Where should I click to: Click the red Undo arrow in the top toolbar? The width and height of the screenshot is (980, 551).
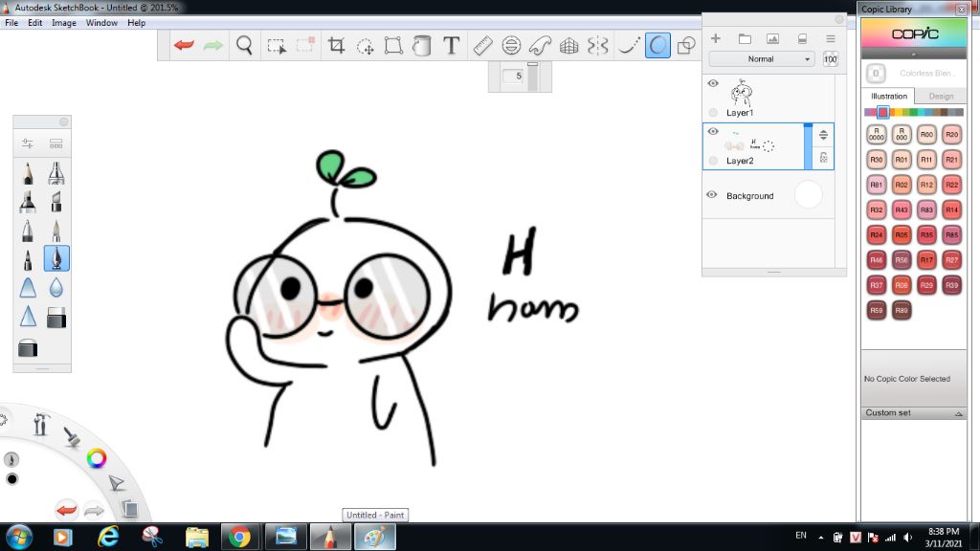[184, 45]
